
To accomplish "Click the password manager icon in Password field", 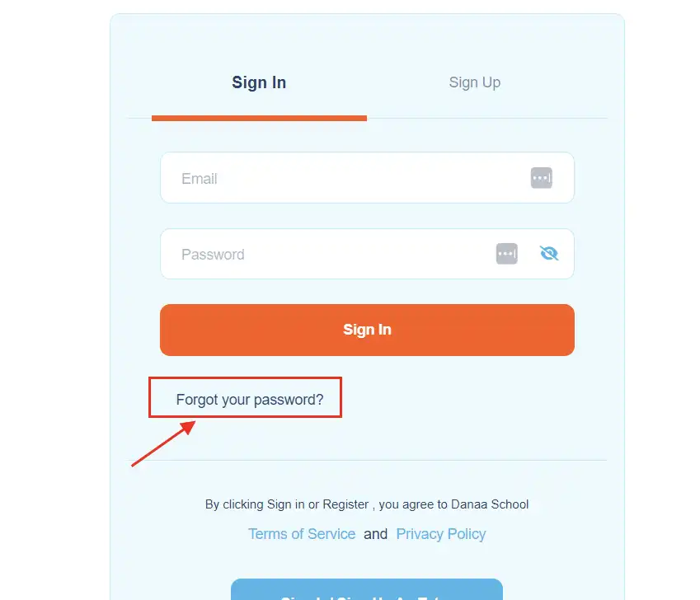I will tap(506, 254).
